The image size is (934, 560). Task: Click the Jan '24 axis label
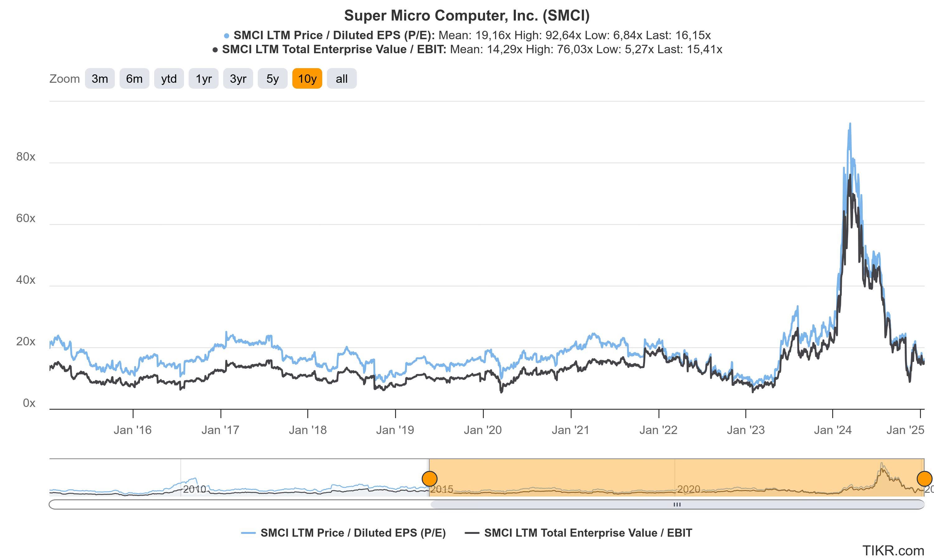(x=833, y=430)
